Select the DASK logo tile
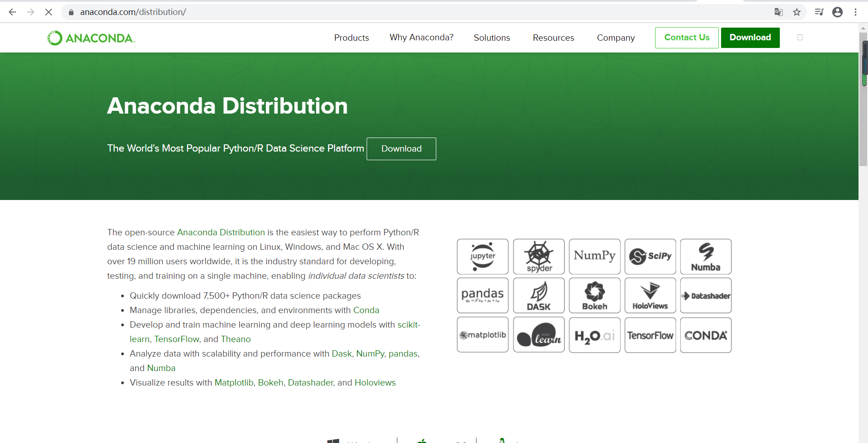This screenshot has height=443, width=868. [x=539, y=295]
